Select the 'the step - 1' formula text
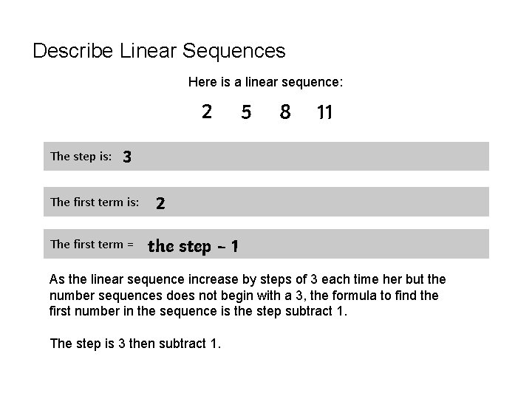The width and height of the screenshot is (532, 399). coord(193,246)
